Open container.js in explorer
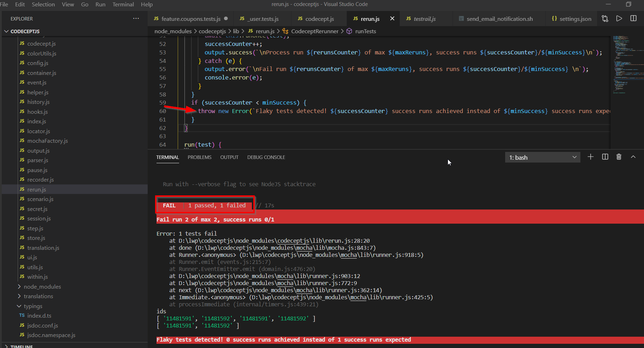The height and width of the screenshot is (348, 644). 42,73
